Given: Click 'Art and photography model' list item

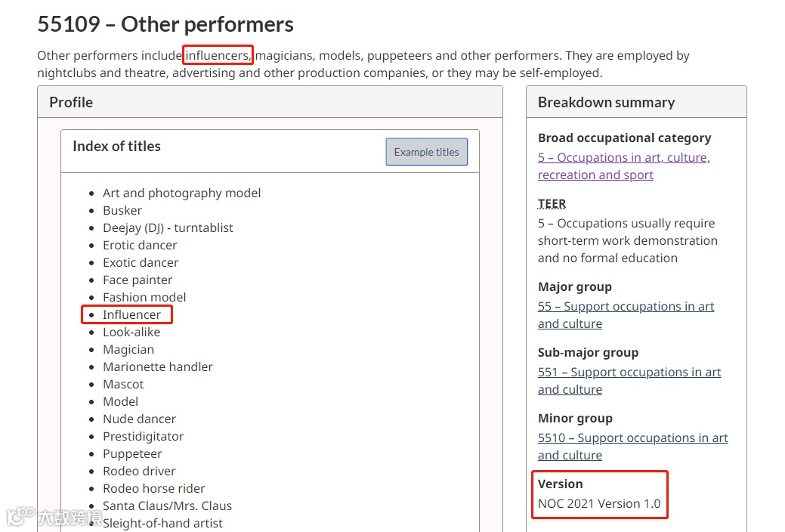Looking at the screenshot, I should pyautogui.click(x=181, y=193).
